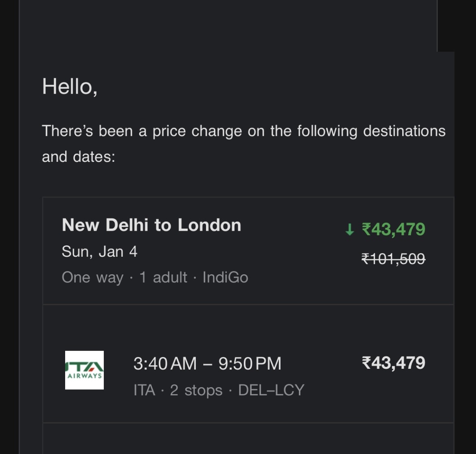Click the "and dates:" text line
The image size is (476, 454).
coord(79,157)
